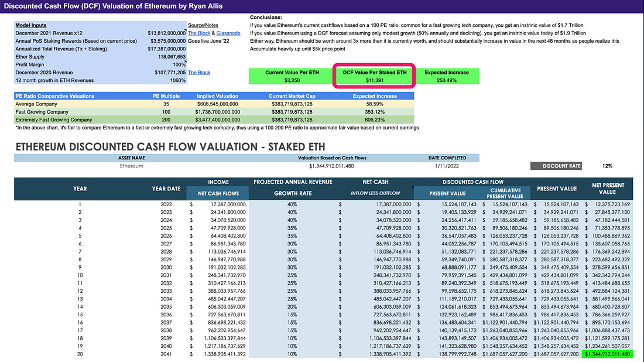Select the 12,375,723,169 net present value cell
The height and width of the screenshot is (362, 644).
[x=612, y=204]
